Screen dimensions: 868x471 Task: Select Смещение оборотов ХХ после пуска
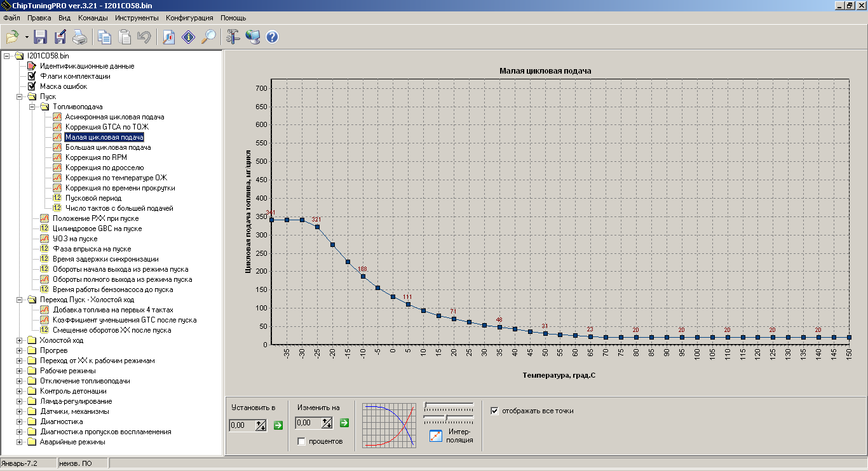(112, 330)
